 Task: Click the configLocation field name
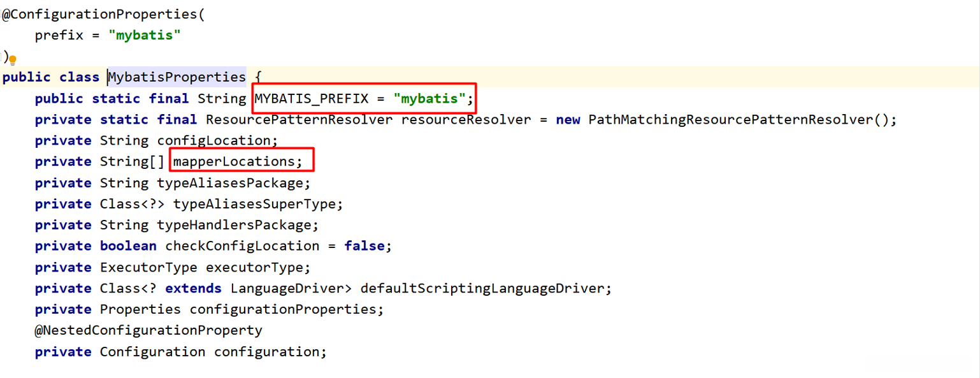coord(213,141)
